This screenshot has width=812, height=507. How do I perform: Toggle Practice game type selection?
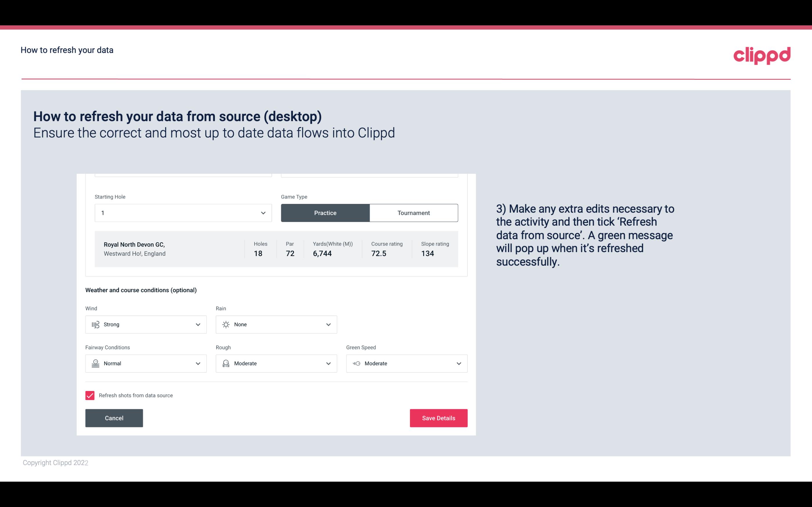coord(325,213)
